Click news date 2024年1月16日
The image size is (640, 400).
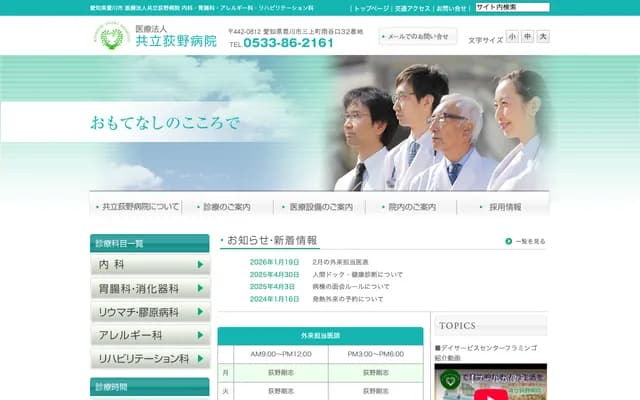(274, 299)
